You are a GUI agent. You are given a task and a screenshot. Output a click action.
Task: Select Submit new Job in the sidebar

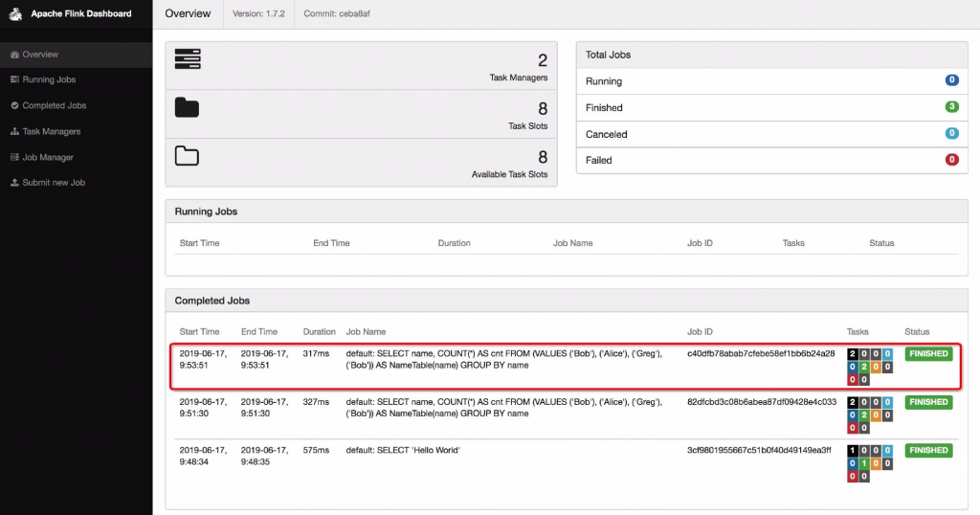pyautogui.click(x=54, y=182)
